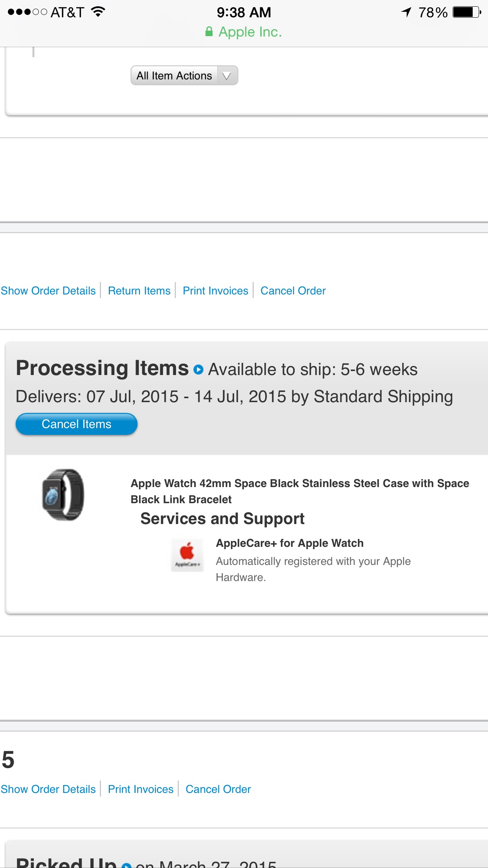Tap the Apple Inc. address bar title

coord(250,32)
